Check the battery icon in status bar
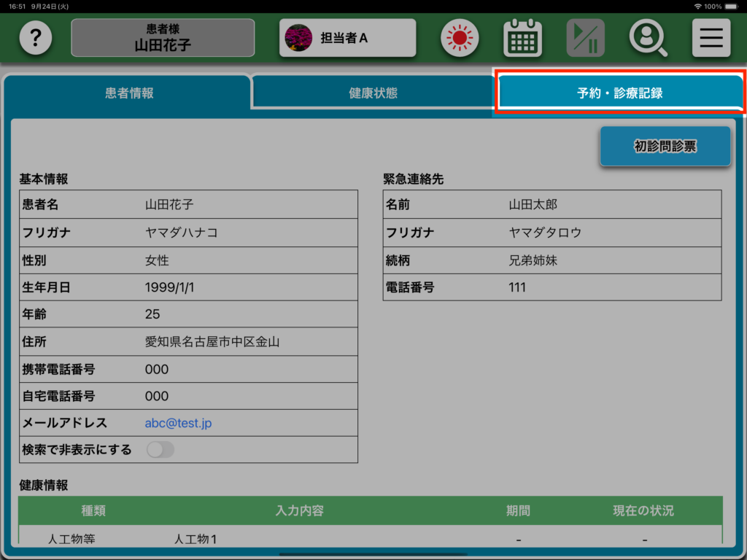This screenshot has height=560, width=747. 734,6
